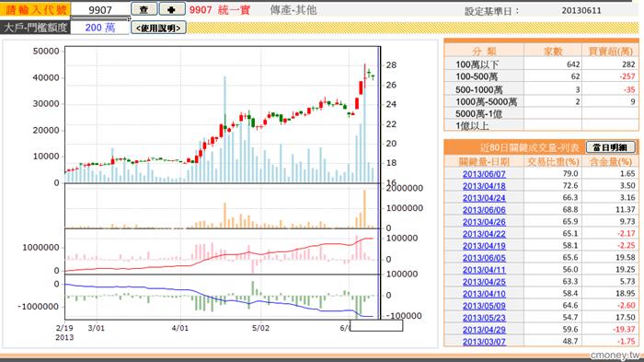Click the 5000萬-1億 category row label
Image resolution: width=644 pixels, height=362 pixels.
(x=478, y=114)
